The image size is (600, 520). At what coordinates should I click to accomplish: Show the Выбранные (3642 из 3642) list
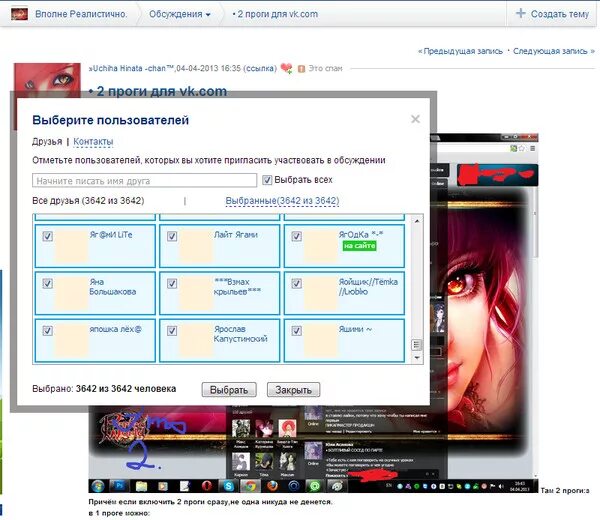point(282,201)
